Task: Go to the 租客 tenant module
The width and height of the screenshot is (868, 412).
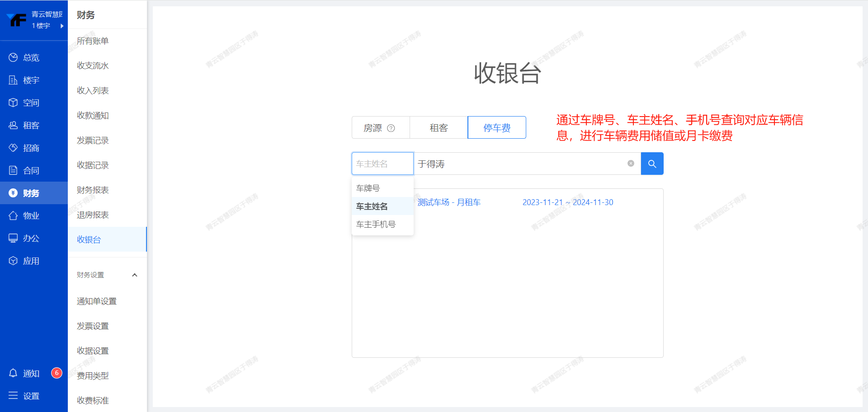Action: (31, 125)
